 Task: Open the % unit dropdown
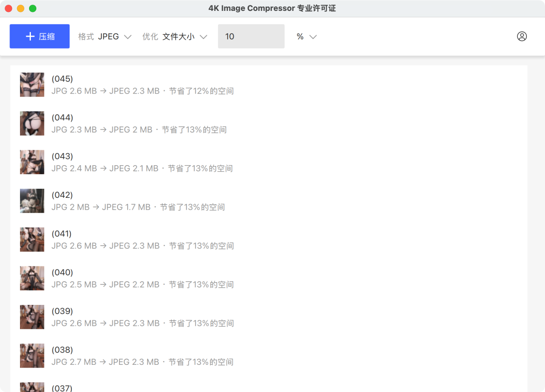pyautogui.click(x=306, y=37)
